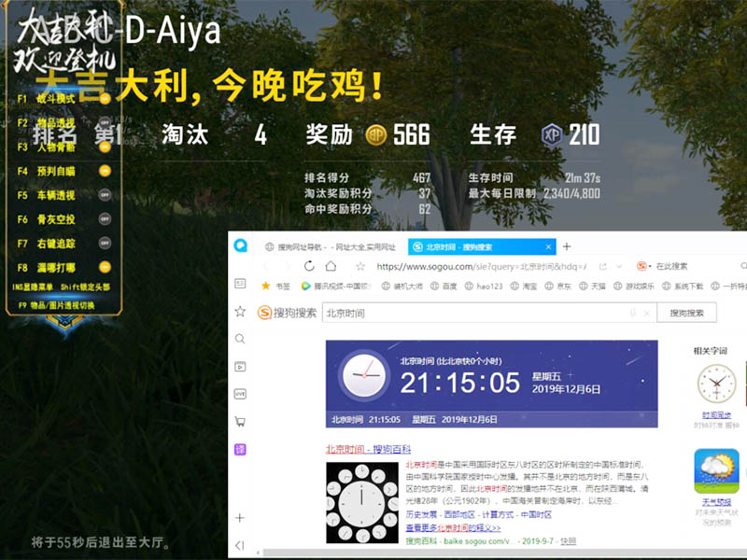Open the LIVE icon in browser sidebar
This screenshot has width=747, height=560.
(240, 394)
